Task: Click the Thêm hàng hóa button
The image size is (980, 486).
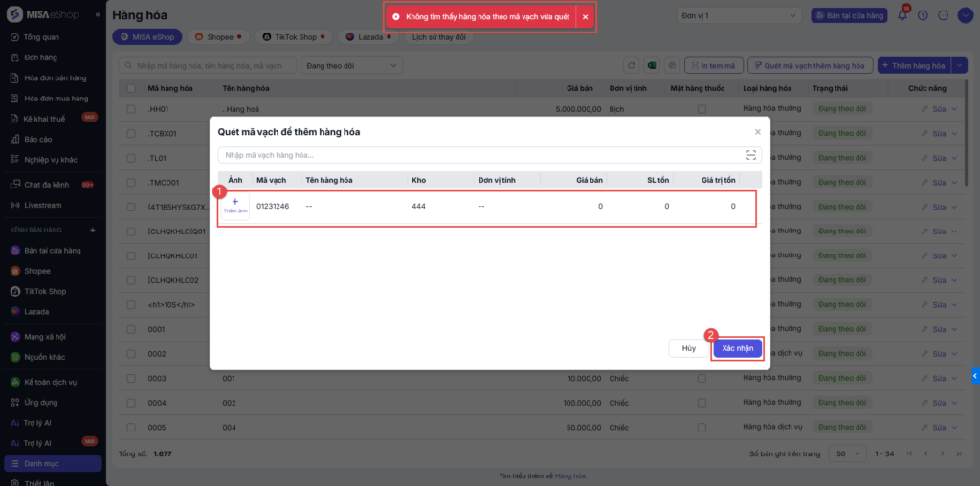Action: pos(914,66)
